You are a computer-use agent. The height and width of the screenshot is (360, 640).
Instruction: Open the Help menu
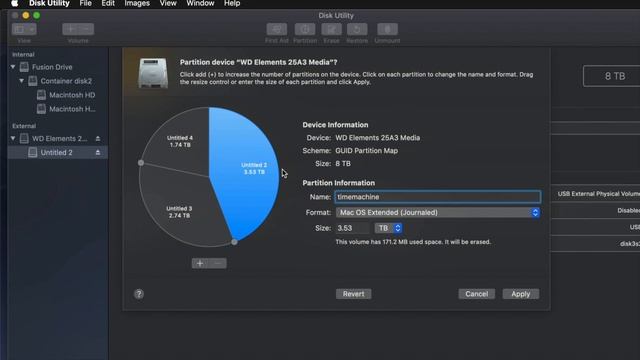coord(232,4)
